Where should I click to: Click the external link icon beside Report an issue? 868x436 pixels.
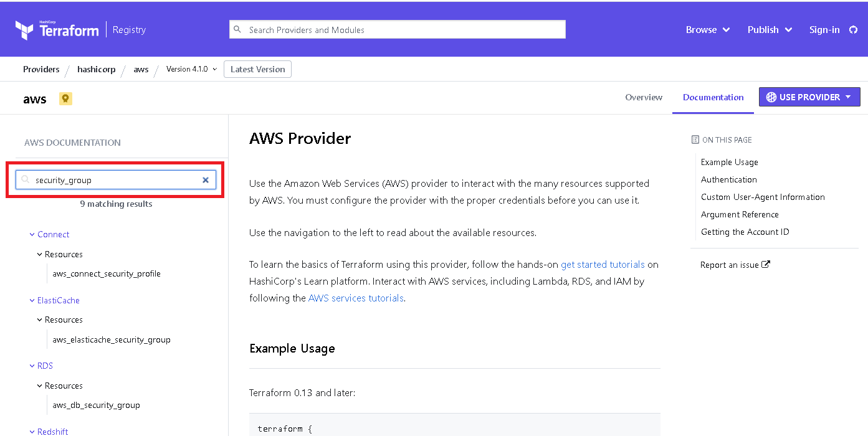point(766,264)
